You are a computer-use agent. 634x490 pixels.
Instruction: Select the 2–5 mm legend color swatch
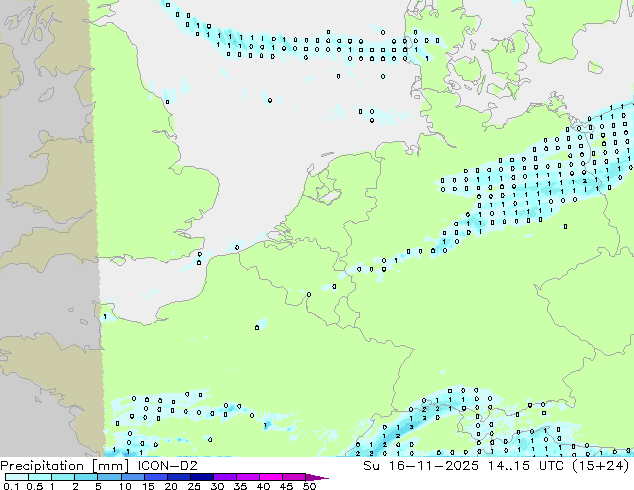coord(86,477)
